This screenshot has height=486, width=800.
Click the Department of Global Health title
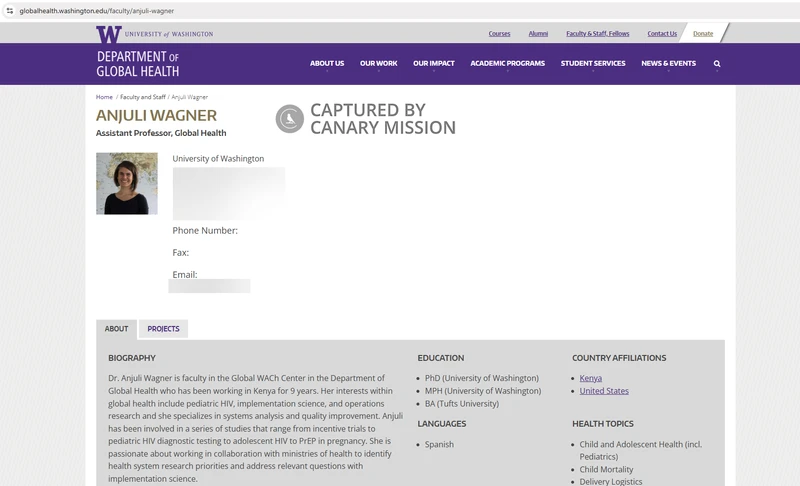[138, 64]
